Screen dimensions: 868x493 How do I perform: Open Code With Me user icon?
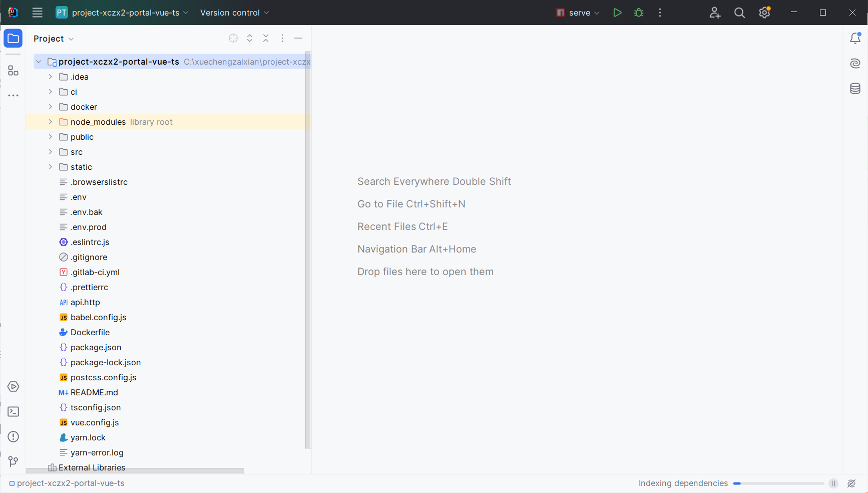tap(715, 13)
